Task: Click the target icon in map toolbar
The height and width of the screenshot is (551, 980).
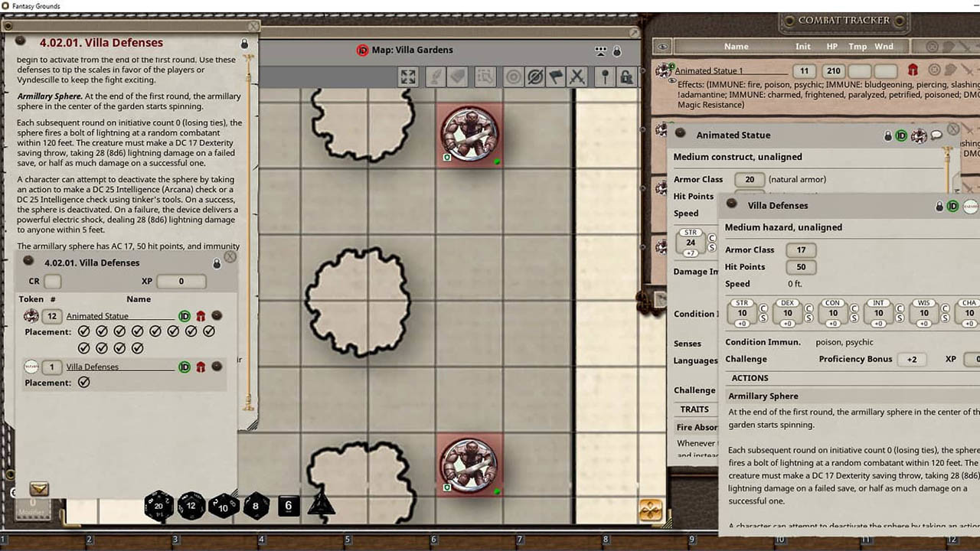Action: point(514,77)
